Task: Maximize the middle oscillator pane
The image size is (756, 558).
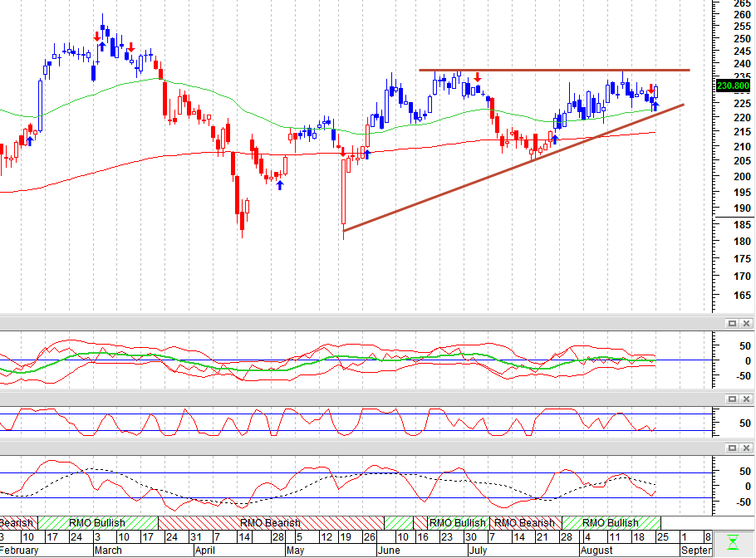Action: [x=732, y=399]
